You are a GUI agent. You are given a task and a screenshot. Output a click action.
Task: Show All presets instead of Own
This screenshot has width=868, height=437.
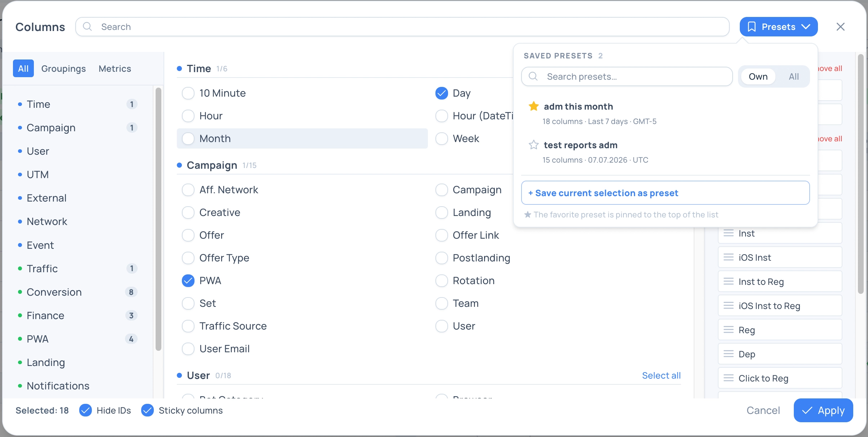pyautogui.click(x=793, y=76)
